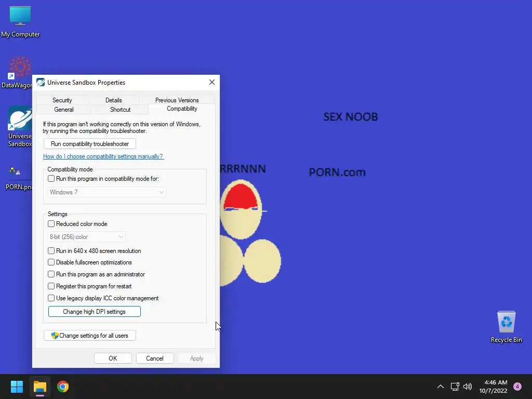Viewport: 532px width, 399px height.
Task: Switch to the General tab
Action: click(64, 110)
